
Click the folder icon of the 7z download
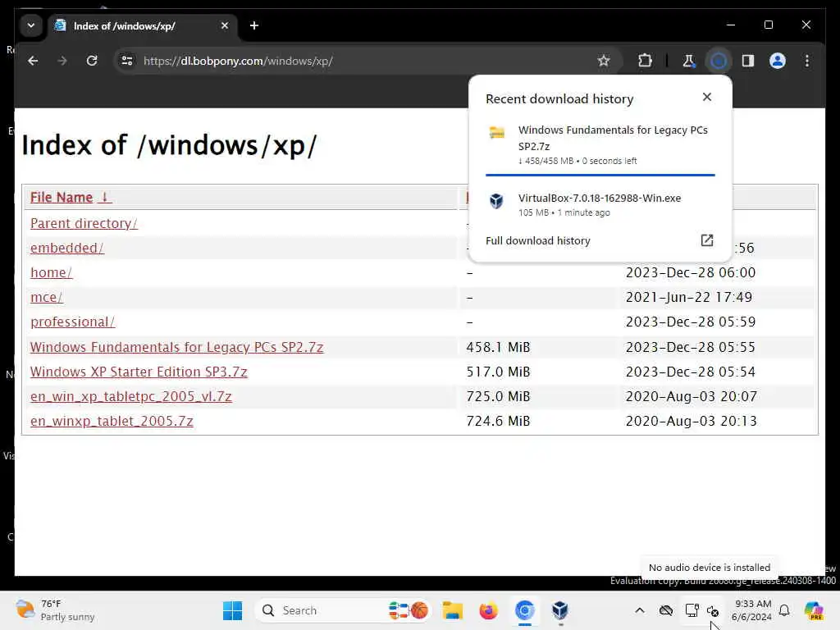(497, 132)
